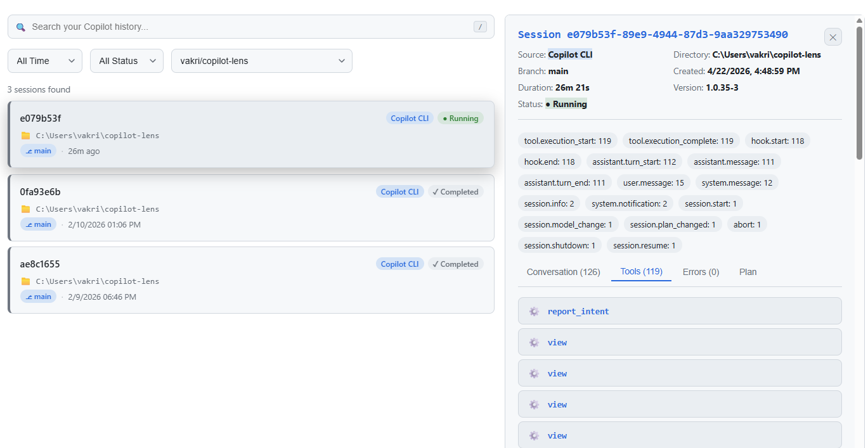
Task: Click assistant.turn_end: 111 chip
Action: tap(565, 182)
